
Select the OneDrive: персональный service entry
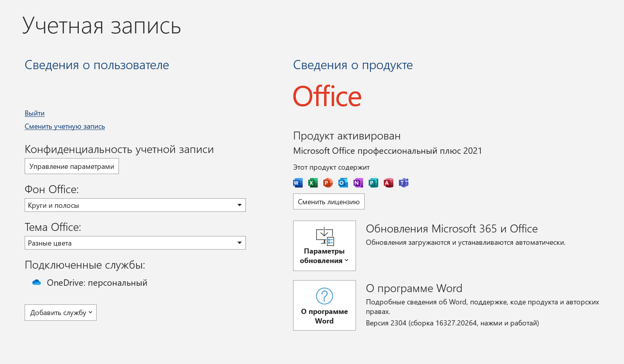(x=97, y=283)
